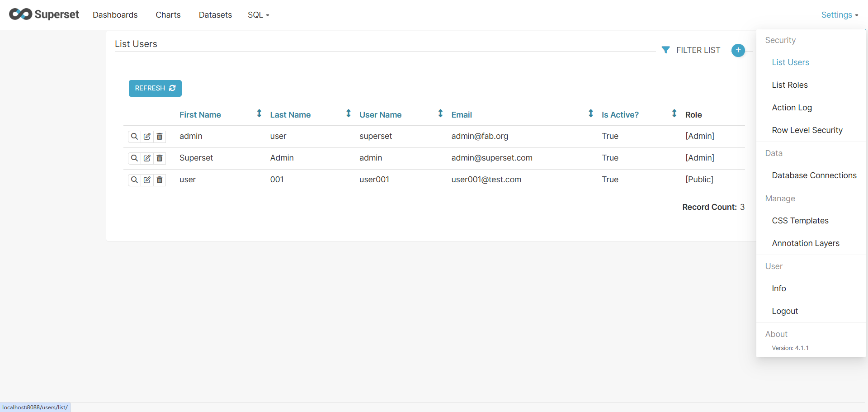Click user001@test.com email cell
The width and height of the screenshot is (868, 412).
tap(486, 180)
